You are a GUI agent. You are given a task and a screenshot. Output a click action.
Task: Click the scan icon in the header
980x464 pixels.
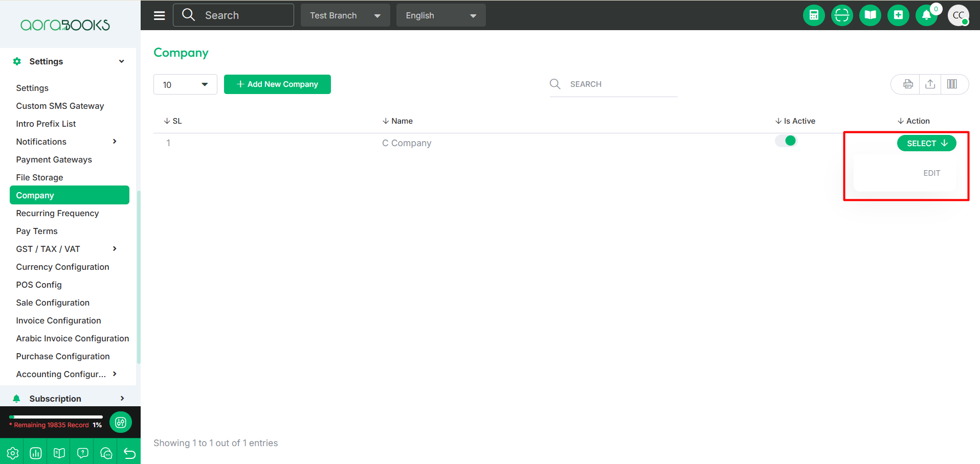(842, 15)
